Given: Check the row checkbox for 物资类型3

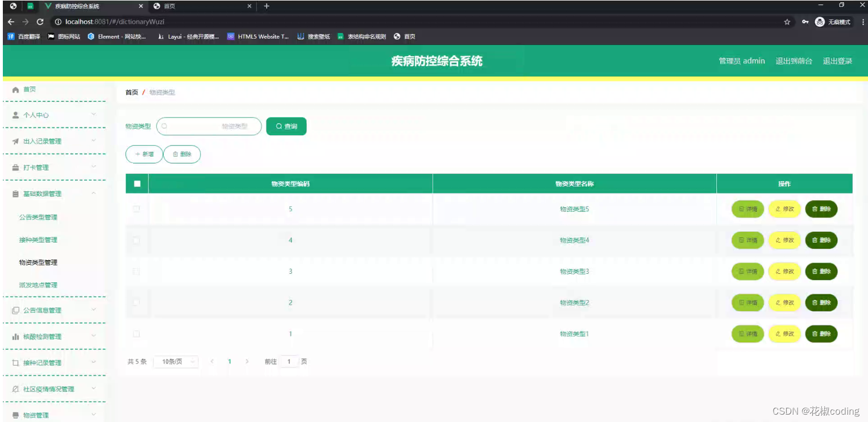Looking at the screenshot, I should (136, 271).
